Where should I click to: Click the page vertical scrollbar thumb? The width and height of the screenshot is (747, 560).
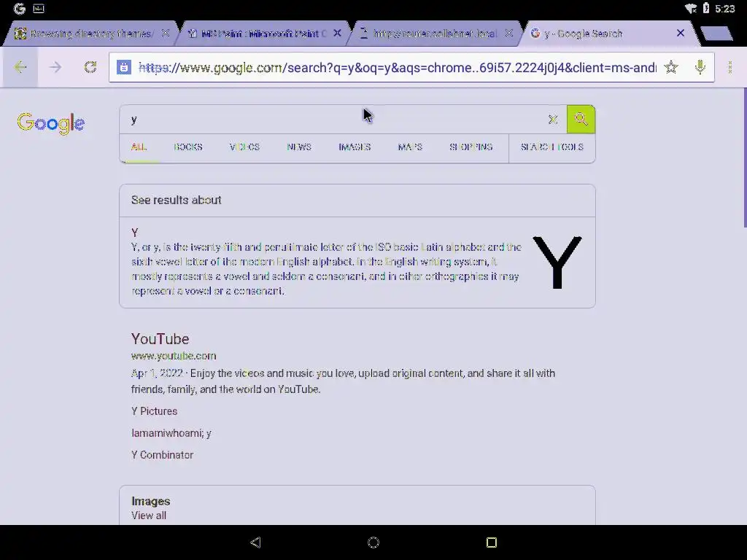(x=745, y=157)
